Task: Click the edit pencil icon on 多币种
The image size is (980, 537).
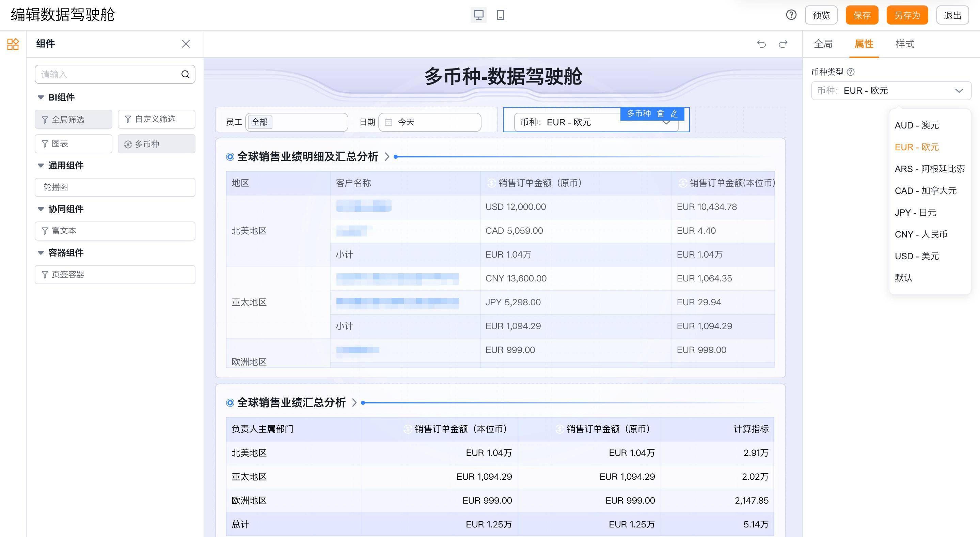Action: click(674, 114)
